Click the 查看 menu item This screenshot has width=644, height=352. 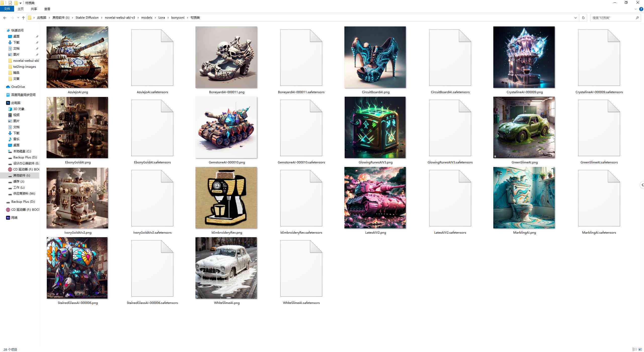click(47, 9)
